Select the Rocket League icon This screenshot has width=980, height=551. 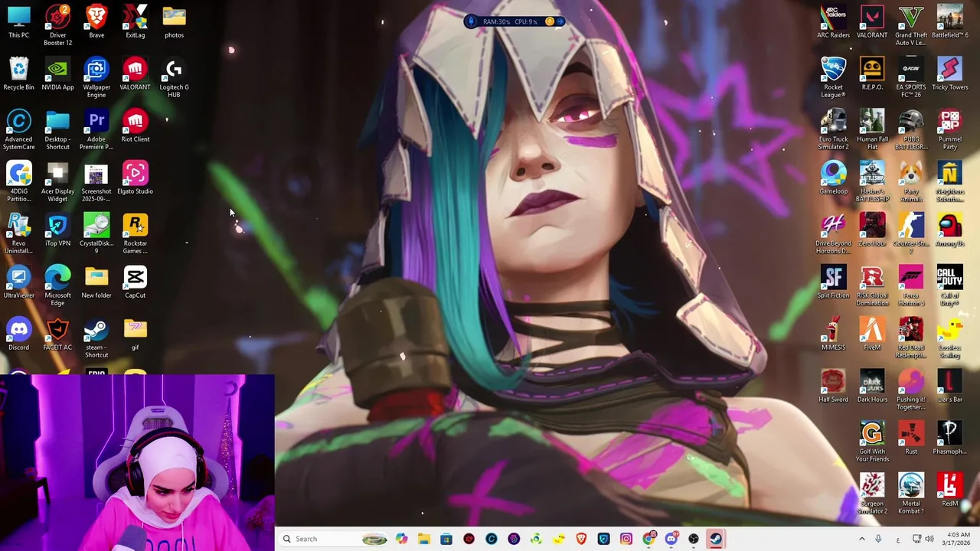point(833,77)
